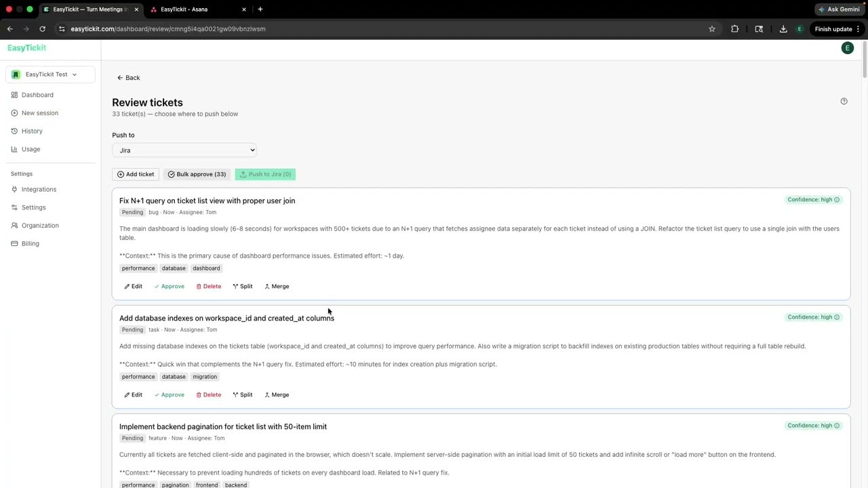Click the Bulk approve button

coord(197,174)
